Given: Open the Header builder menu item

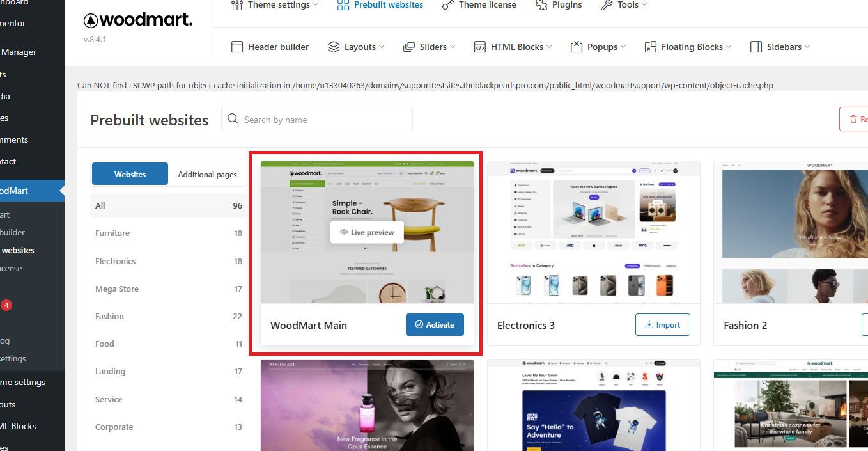Looking at the screenshot, I should (x=270, y=47).
